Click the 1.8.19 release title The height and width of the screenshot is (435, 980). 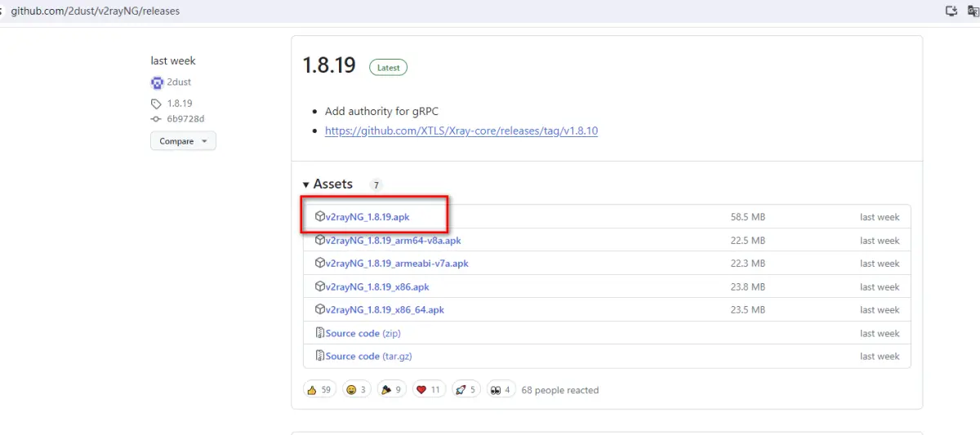pyautogui.click(x=329, y=65)
